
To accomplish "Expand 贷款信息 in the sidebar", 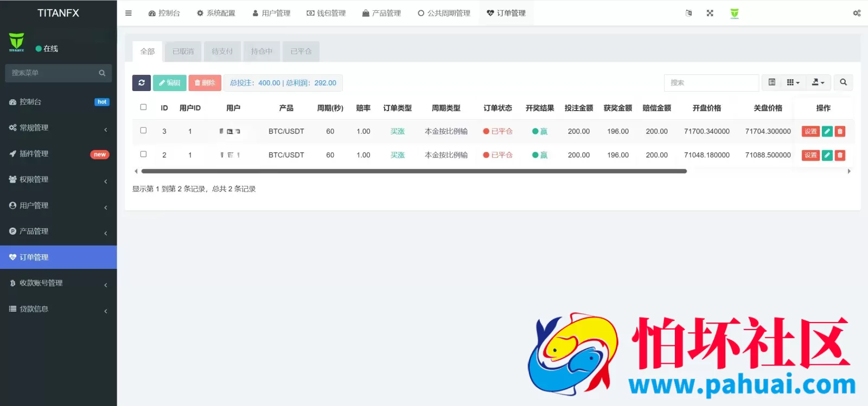I will (x=59, y=309).
